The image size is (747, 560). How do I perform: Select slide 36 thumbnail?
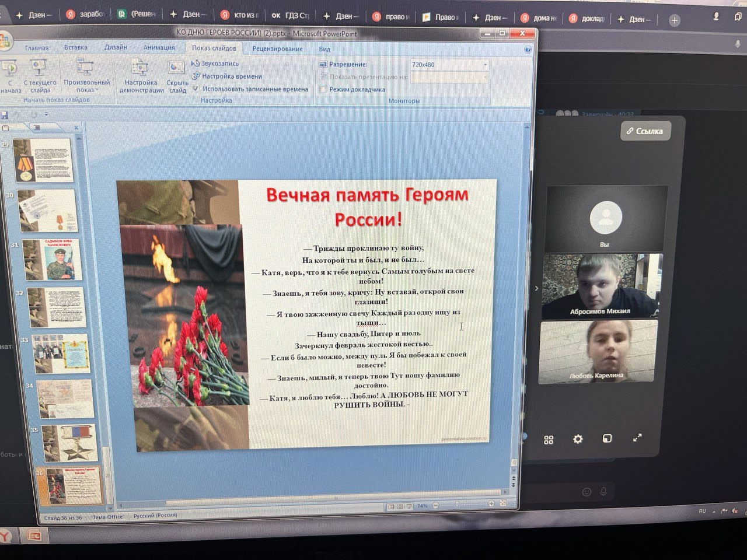pos(74,486)
